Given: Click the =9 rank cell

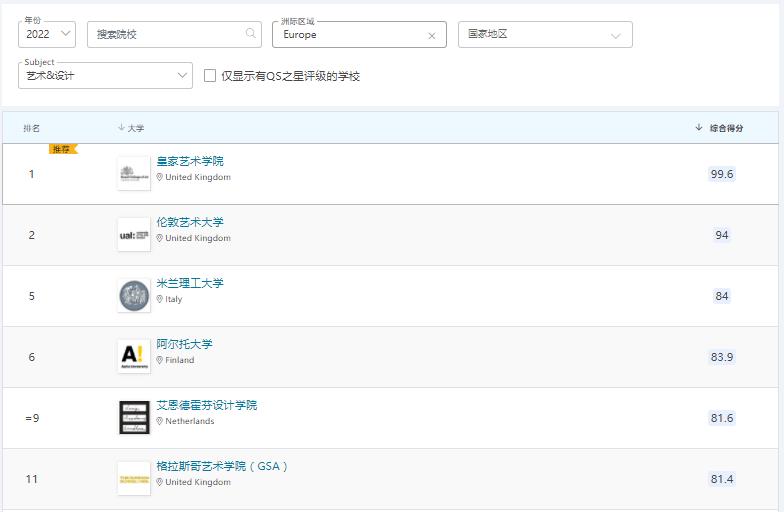Looking at the screenshot, I should pos(32,418).
